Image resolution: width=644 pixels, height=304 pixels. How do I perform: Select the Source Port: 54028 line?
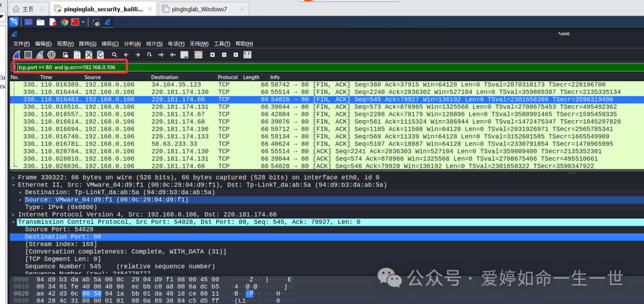(327, 229)
